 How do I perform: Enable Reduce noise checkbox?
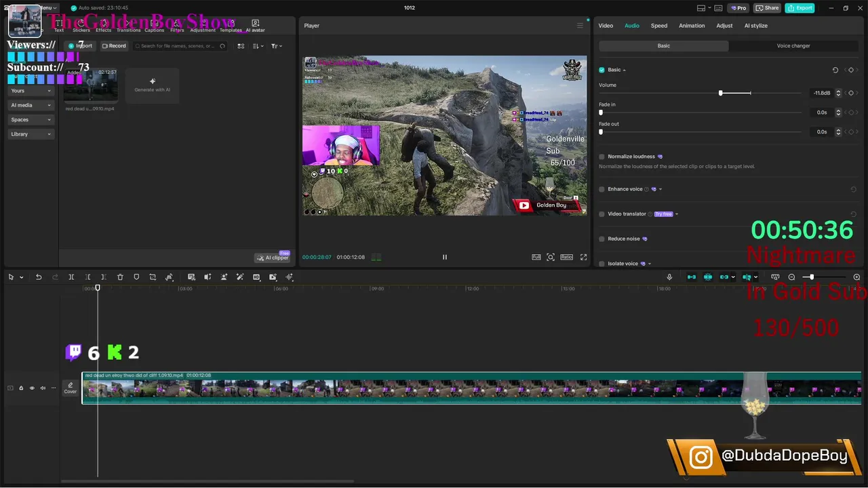601,239
